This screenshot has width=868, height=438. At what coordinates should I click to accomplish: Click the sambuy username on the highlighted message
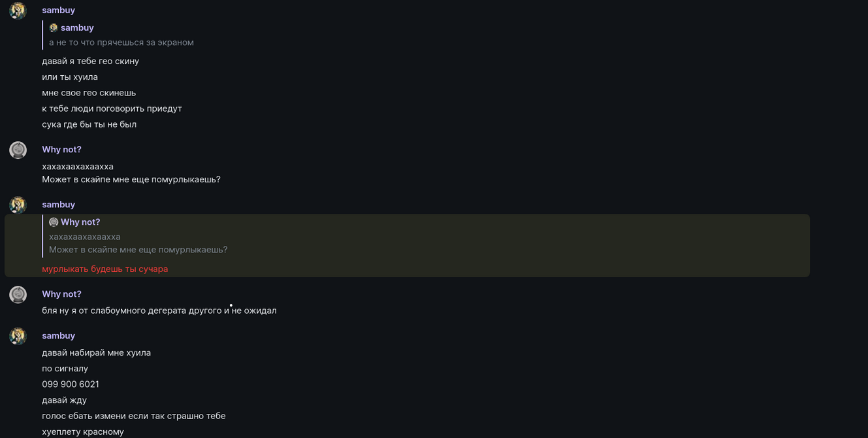point(58,205)
